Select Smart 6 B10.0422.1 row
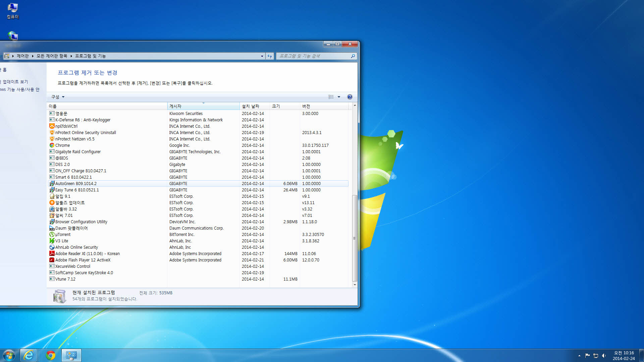This screenshot has width=644, height=362. click(198, 177)
